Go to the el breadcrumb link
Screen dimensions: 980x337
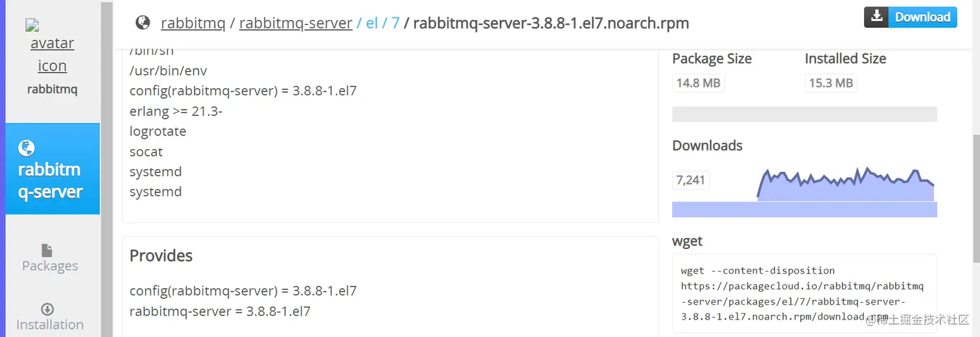click(371, 23)
